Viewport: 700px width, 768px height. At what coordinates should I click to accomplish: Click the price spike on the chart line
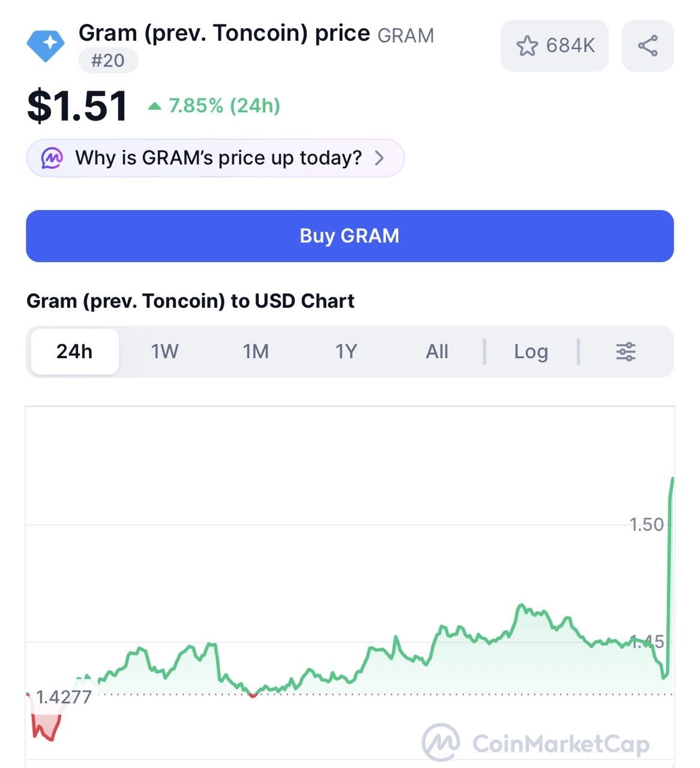(x=669, y=576)
